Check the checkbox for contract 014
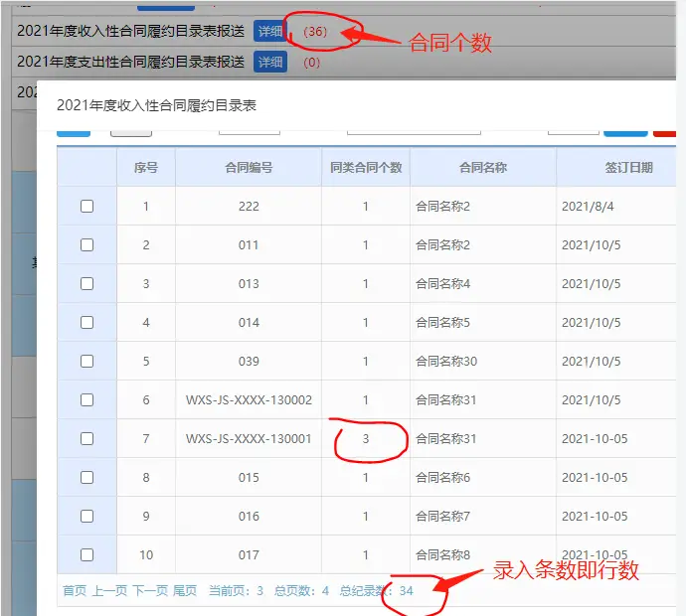The width and height of the screenshot is (686, 616). point(87,322)
